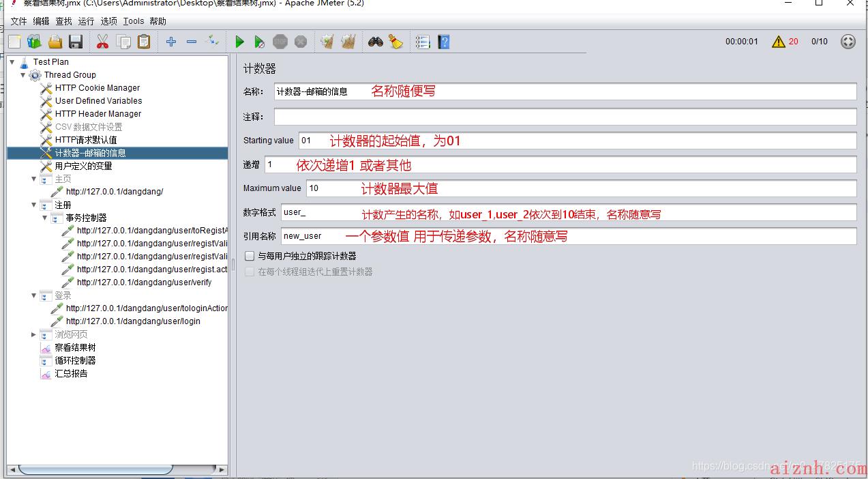The height and width of the screenshot is (479, 868).
Task: Select the dangdang/user/verify request
Action: pos(144,282)
